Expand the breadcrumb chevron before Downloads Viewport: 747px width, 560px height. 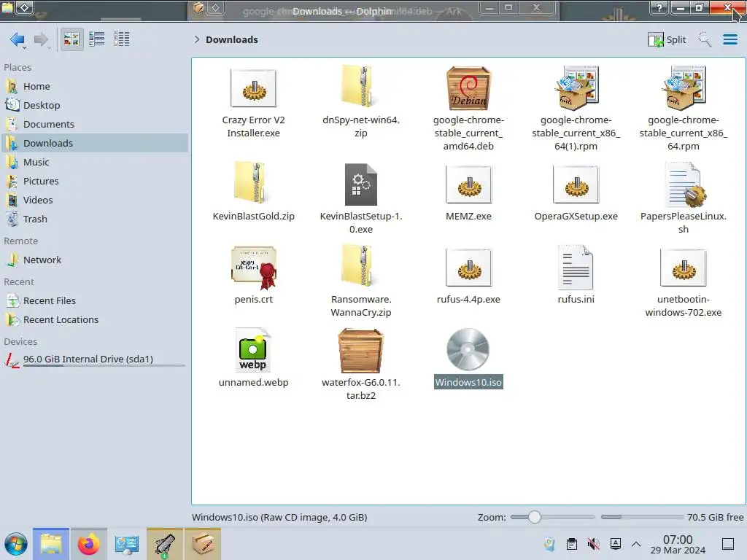point(197,39)
